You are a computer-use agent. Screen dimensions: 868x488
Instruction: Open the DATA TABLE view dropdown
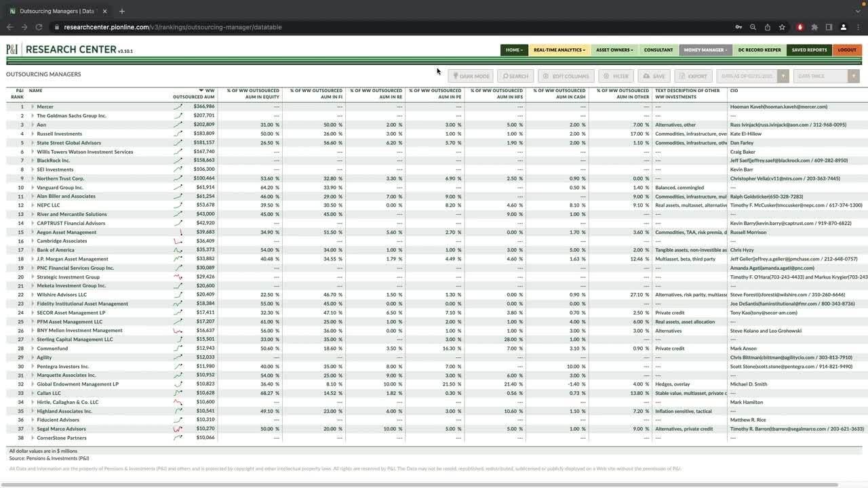827,76
